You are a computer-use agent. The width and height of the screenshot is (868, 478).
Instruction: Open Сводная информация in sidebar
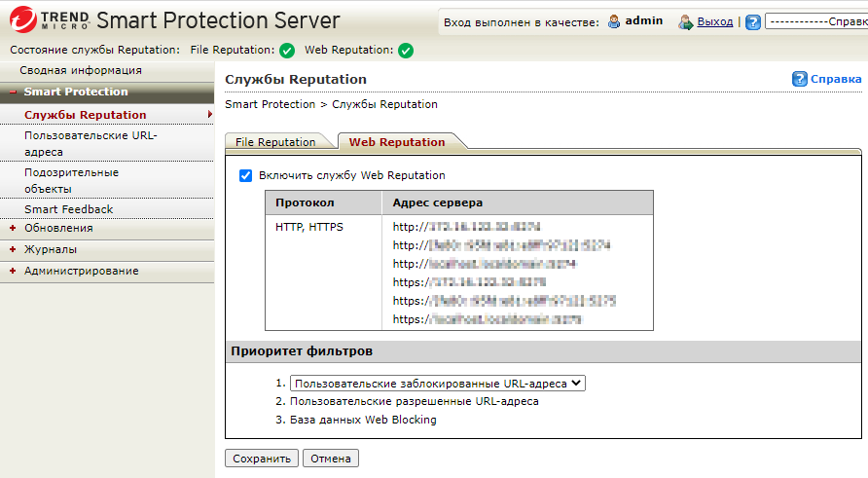81,71
